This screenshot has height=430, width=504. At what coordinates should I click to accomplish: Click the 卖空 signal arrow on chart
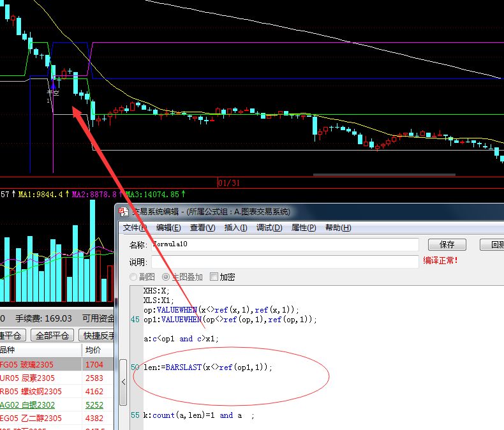tap(53, 85)
